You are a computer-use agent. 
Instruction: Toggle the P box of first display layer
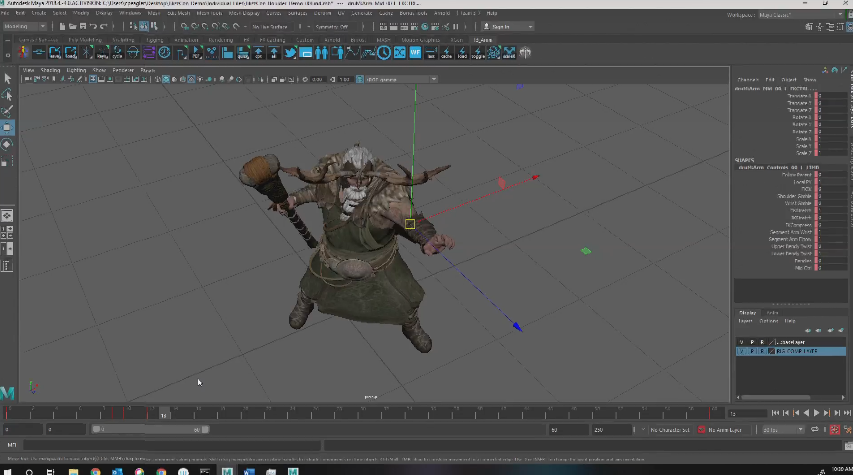(752, 342)
